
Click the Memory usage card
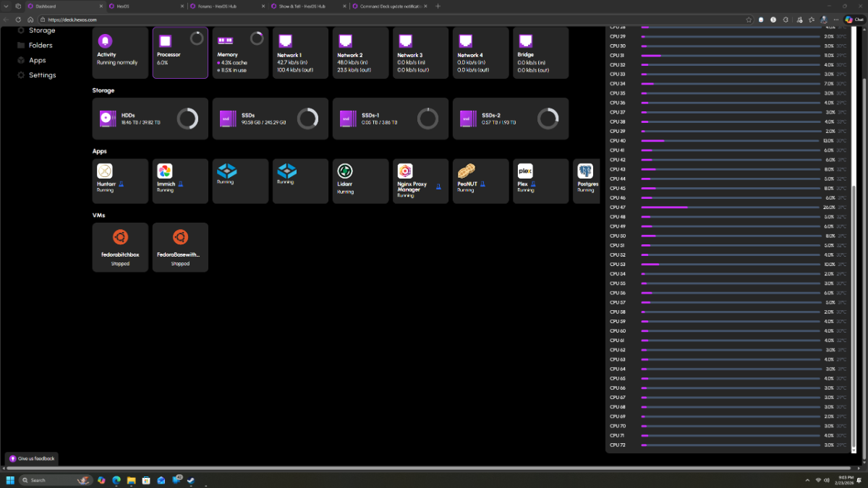[240, 53]
